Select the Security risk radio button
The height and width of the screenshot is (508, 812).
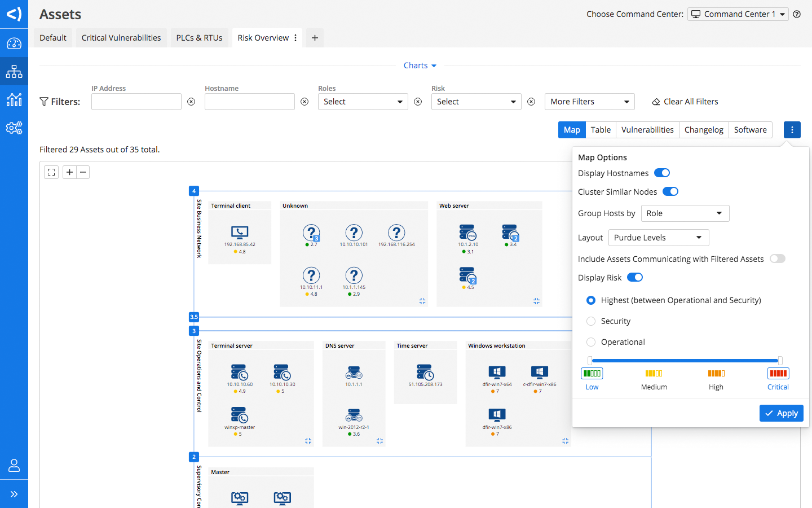point(591,321)
